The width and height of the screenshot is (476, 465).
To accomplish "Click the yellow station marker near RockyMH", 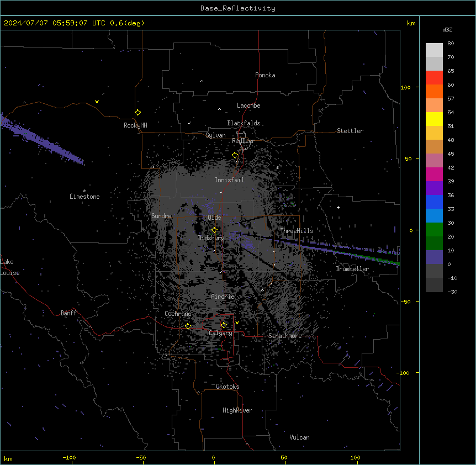I will (137, 113).
